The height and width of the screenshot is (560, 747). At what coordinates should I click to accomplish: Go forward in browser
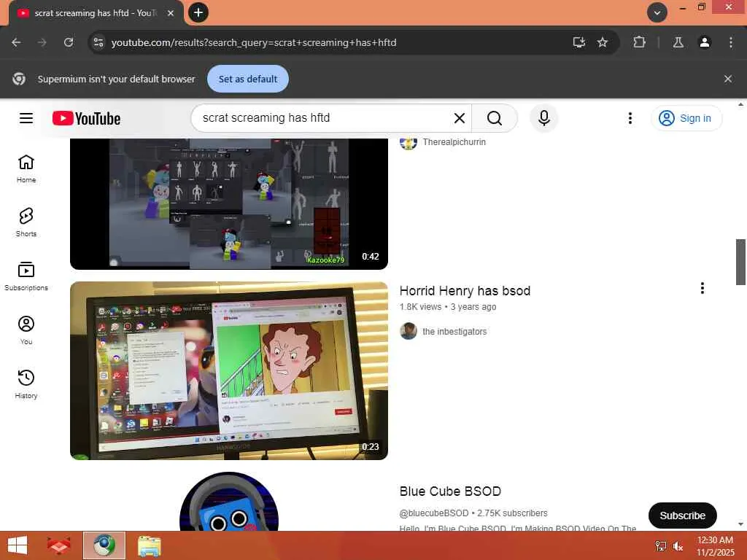[42, 42]
